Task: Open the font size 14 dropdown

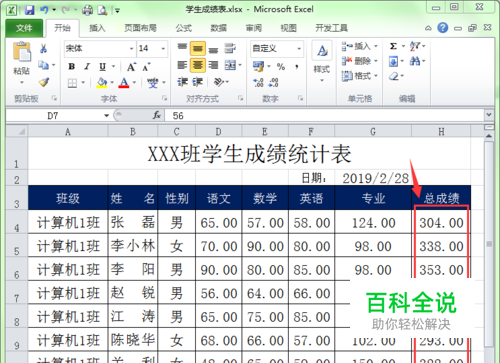Action: coord(163,49)
